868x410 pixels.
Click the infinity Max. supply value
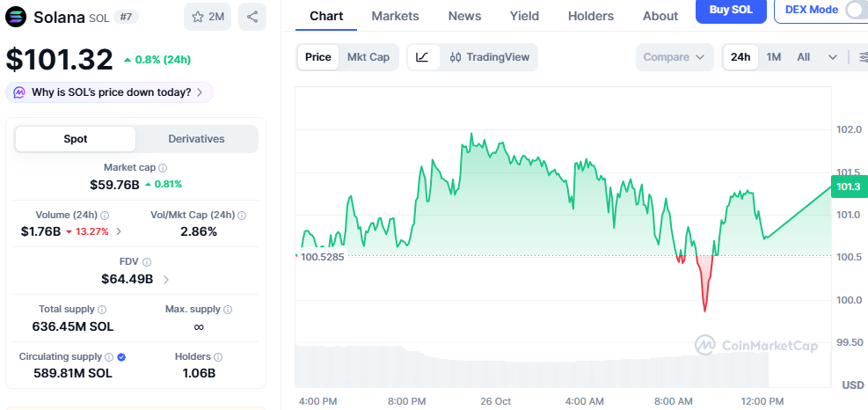pyautogui.click(x=199, y=327)
